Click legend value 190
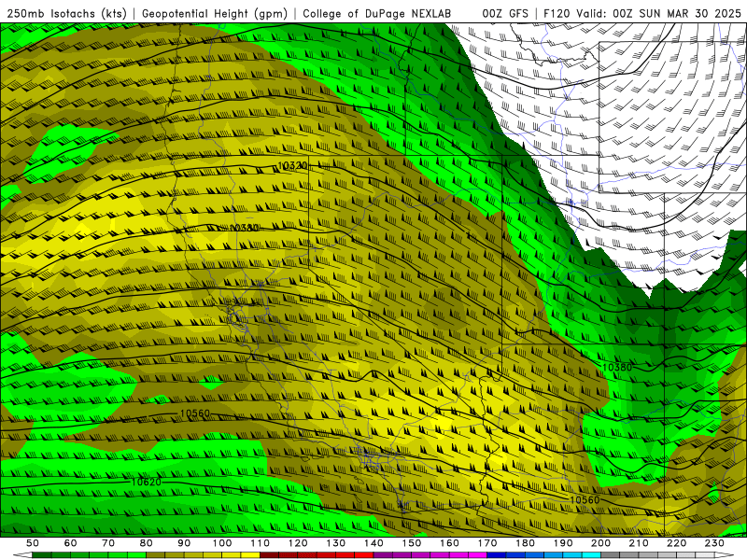747x560 pixels. click(563, 543)
